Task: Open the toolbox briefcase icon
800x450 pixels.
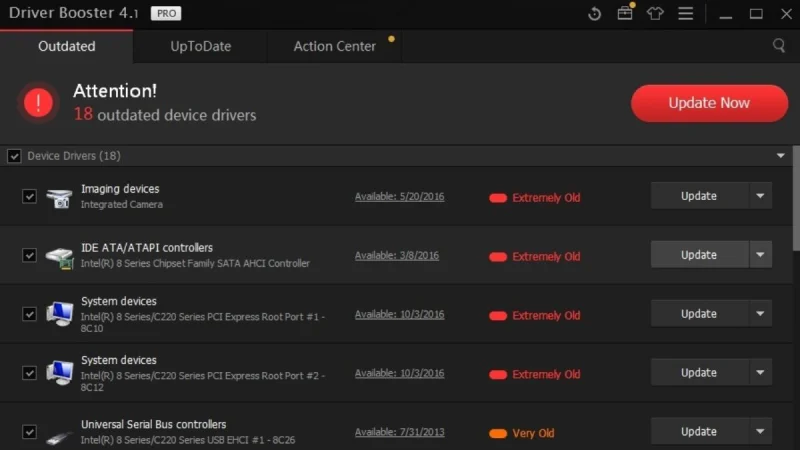Action: [625, 13]
